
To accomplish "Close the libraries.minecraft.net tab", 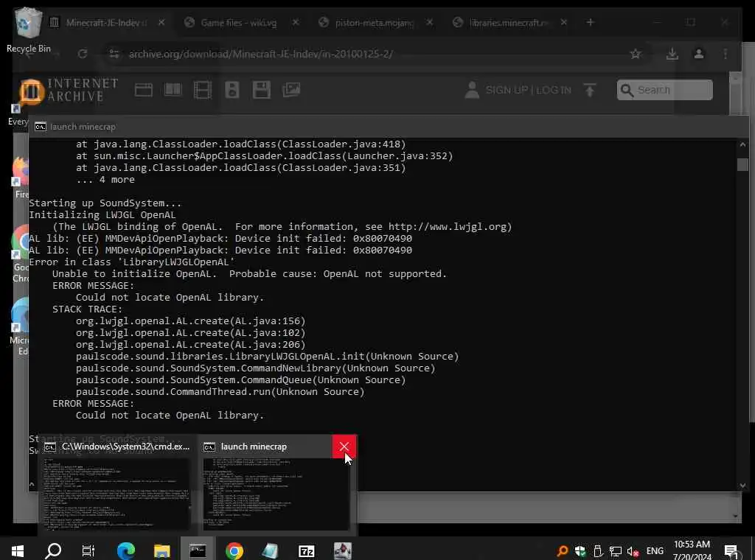I will pyautogui.click(x=564, y=23).
